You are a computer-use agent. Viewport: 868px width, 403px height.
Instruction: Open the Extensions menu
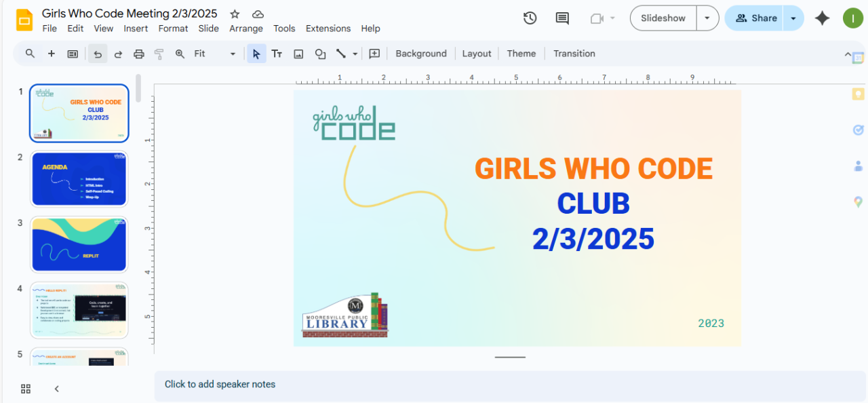(x=328, y=28)
